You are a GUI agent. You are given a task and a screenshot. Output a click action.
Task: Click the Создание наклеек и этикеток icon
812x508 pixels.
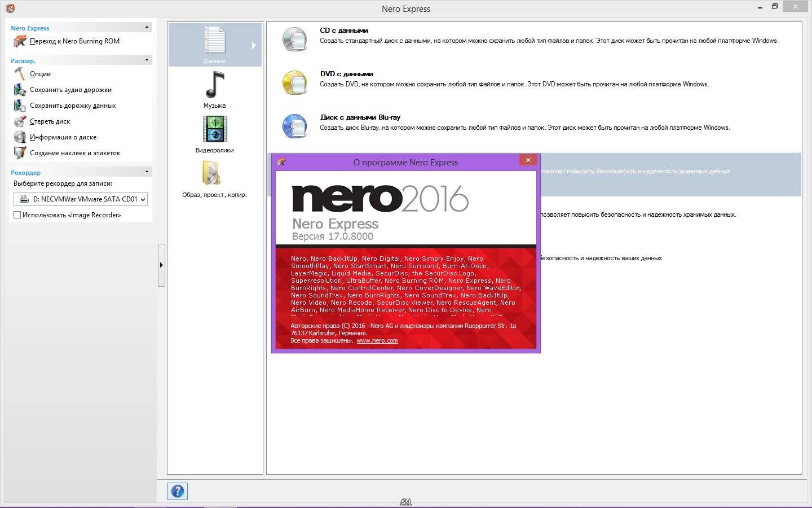point(20,153)
